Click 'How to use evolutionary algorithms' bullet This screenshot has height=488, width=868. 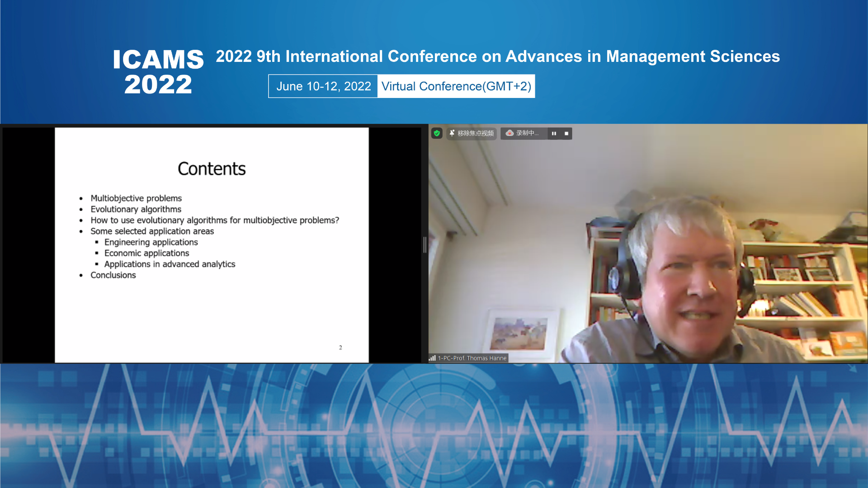(215, 221)
